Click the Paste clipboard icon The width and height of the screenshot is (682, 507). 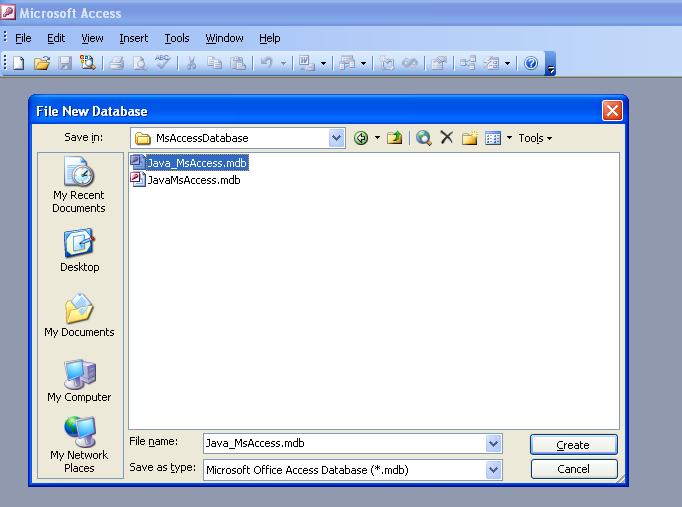[238, 63]
